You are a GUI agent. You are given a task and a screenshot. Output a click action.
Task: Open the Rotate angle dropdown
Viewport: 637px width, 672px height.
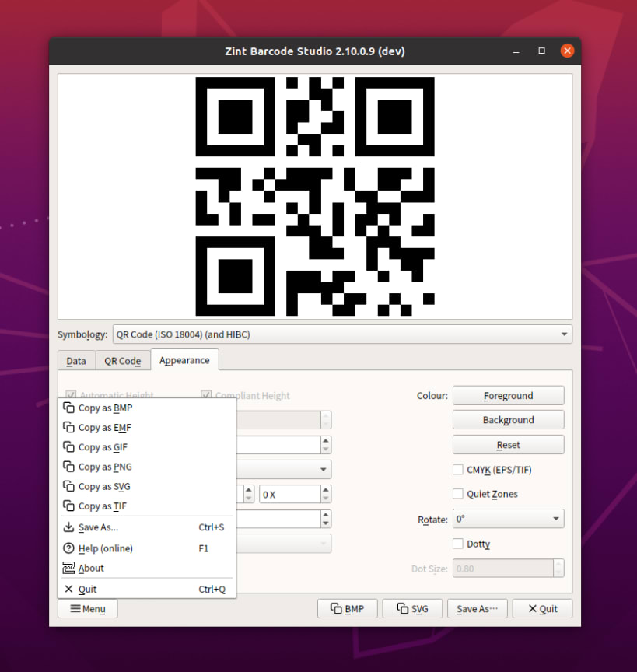click(x=509, y=519)
